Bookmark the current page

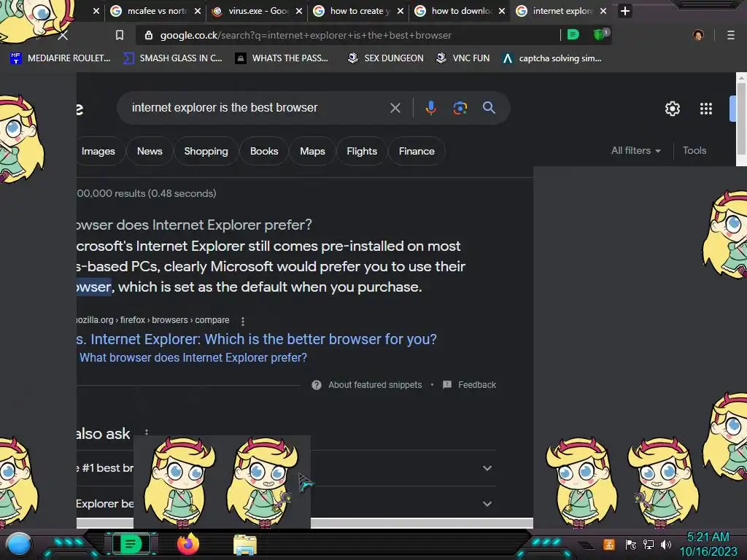point(120,35)
